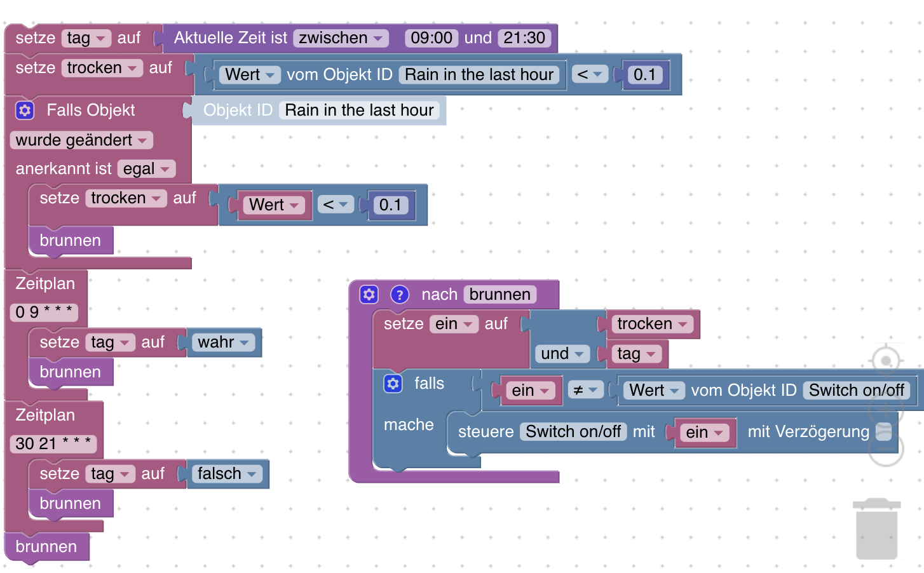Edit 0.1 value next to Rain in the last hour
The image size is (924, 573).
(644, 75)
